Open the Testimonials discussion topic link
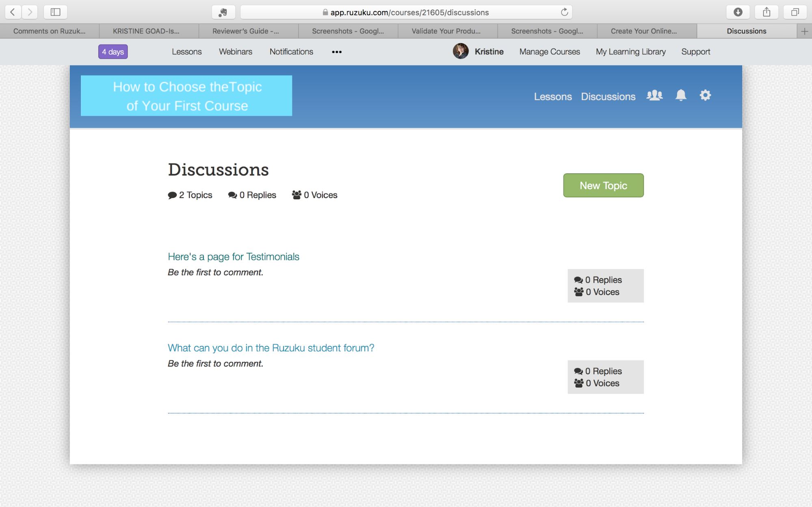This screenshot has width=812, height=507. [x=233, y=257]
